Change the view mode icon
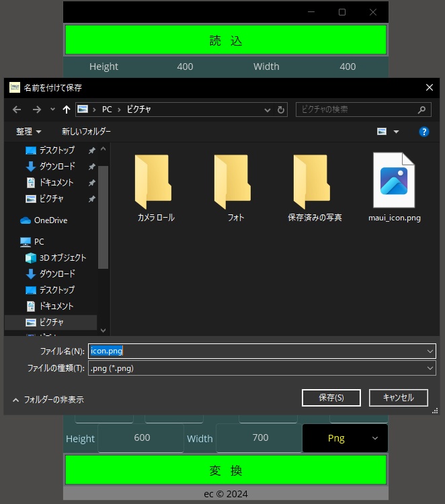 click(x=382, y=132)
